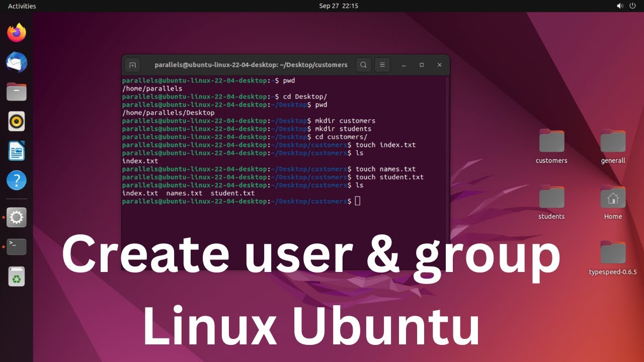Click the 'cd customers/' command line
This screenshot has width=644, height=362.
(x=245, y=137)
